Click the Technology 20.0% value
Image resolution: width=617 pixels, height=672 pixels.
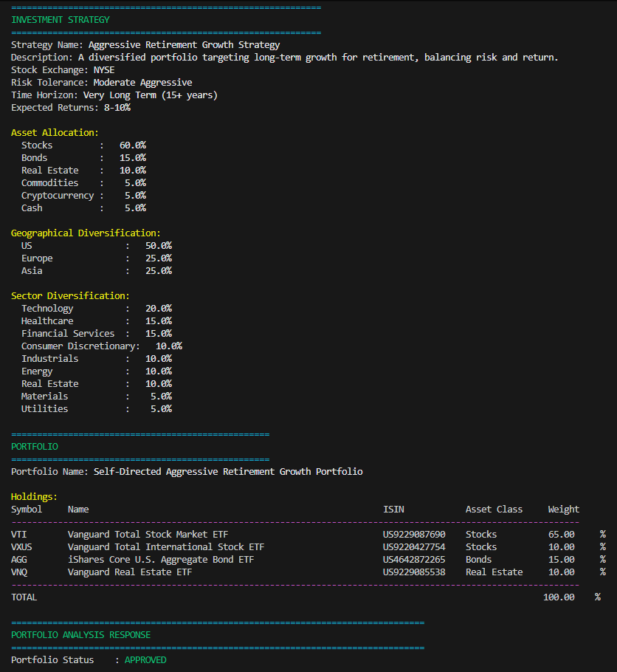(159, 309)
